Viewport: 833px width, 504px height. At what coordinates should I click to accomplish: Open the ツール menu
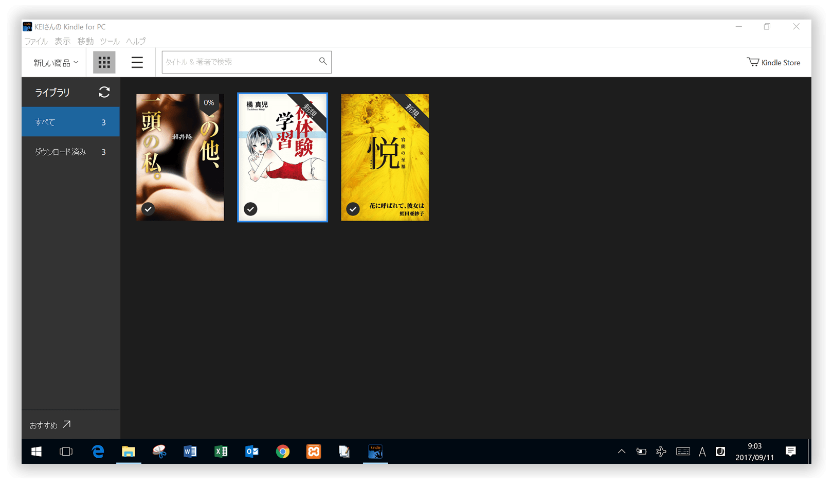coord(110,41)
